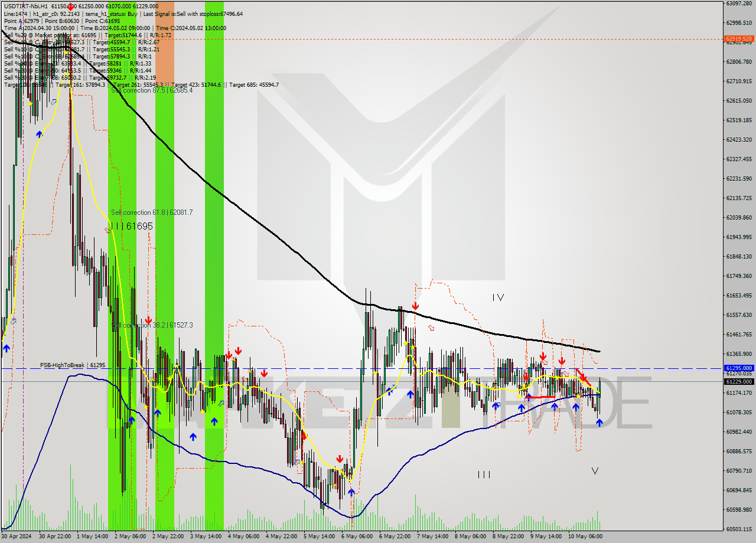The width and height of the screenshot is (756, 543).
Task: Click the '9 May 14:00' time axis label
Action: click(546, 537)
